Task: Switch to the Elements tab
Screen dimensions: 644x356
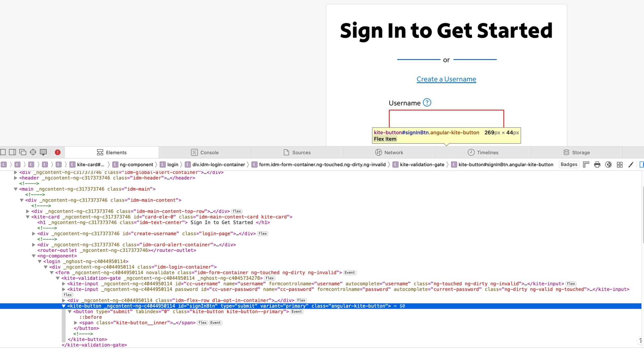Action: pyautogui.click(x=112, y=153)
